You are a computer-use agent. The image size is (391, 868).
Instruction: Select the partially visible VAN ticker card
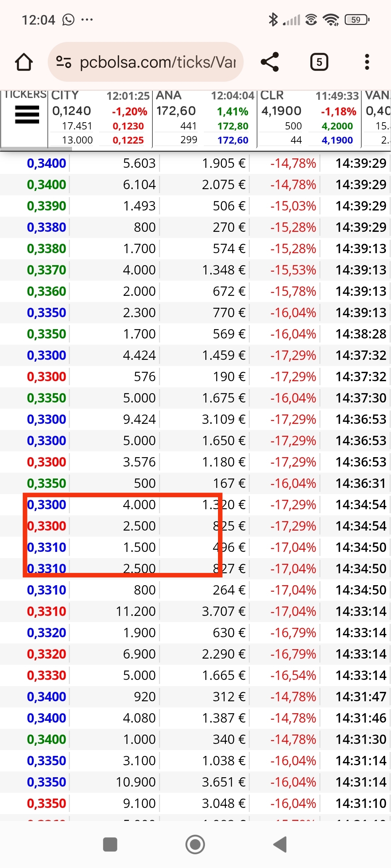point(377,119)
